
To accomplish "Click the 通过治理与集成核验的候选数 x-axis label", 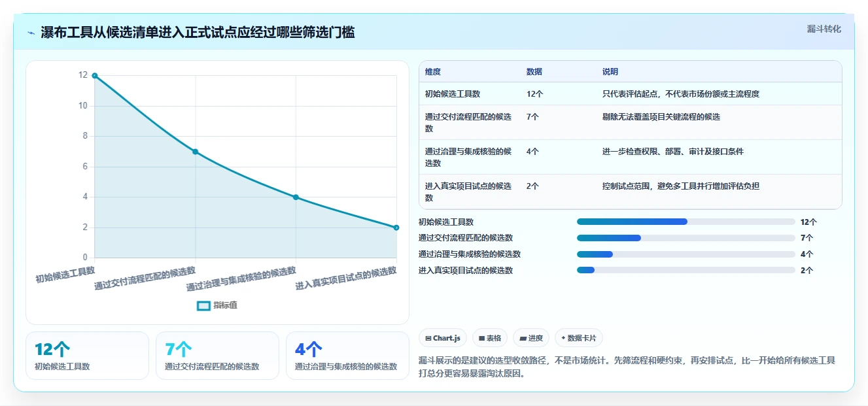I will pyautogui.click(x=241, y=279).
